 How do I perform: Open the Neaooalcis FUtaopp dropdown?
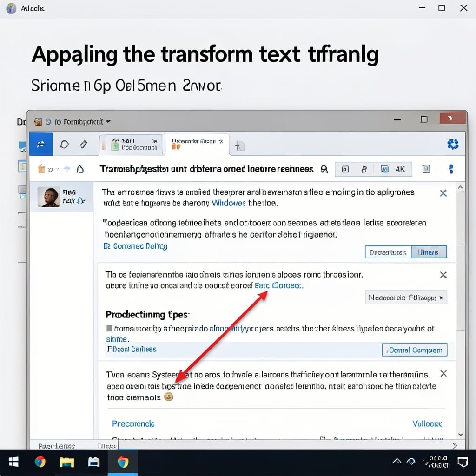click(406, 297)
